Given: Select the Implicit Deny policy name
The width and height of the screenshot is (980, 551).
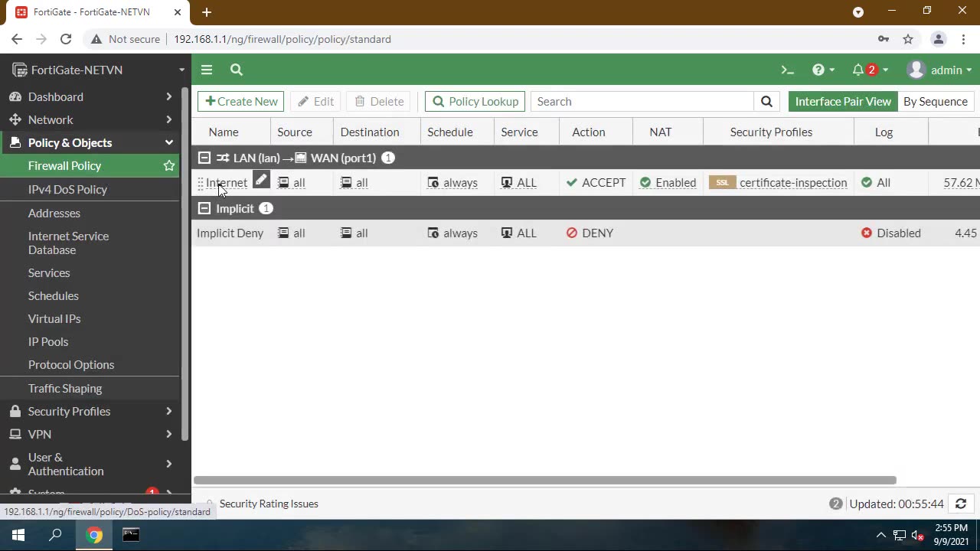Looking at the screenshot, I should click(x=230, y=233).
